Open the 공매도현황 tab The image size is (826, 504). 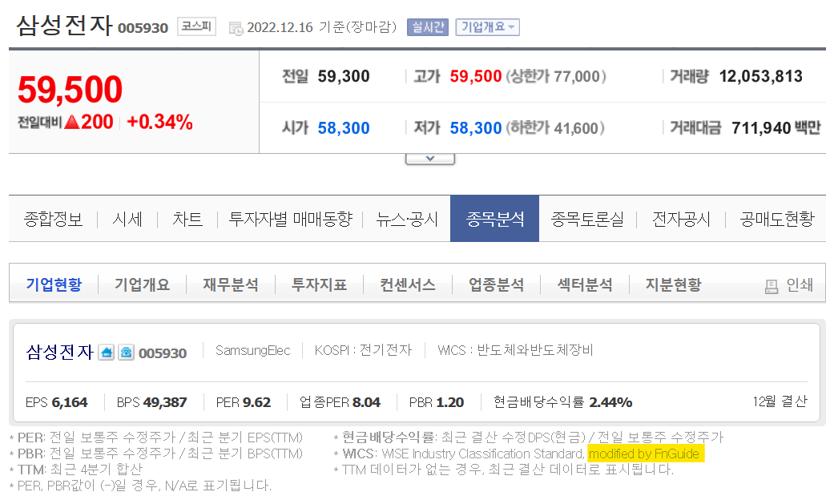point(777,219)
